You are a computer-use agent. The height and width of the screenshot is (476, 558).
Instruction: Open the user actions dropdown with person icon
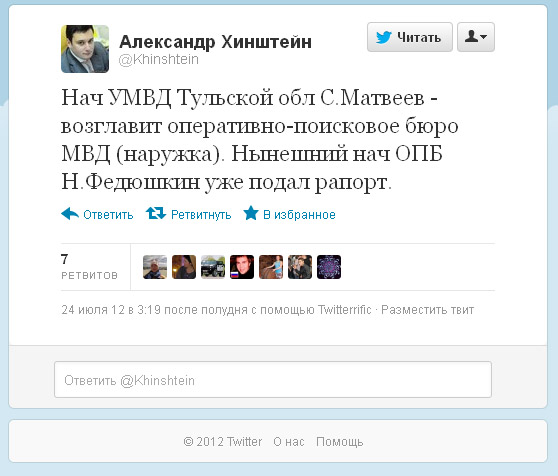[476, 37]
